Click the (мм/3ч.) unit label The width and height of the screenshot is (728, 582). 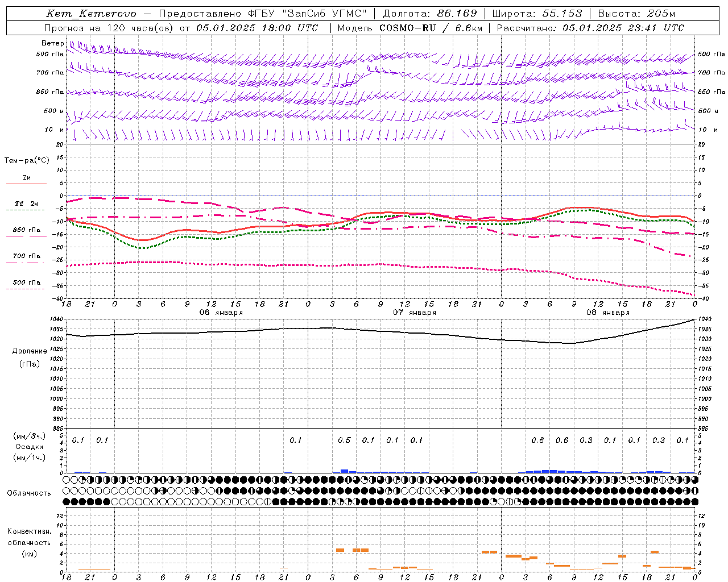[x=30, y=436]
